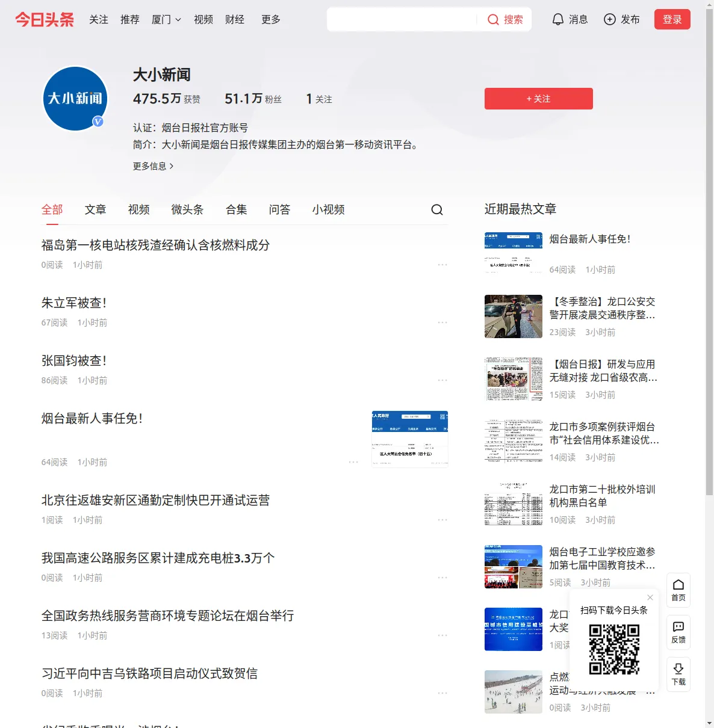Open more options for 朱立军被查 article
The height and width of the screenshot is (728, 714).
click(x=442, y=322)
